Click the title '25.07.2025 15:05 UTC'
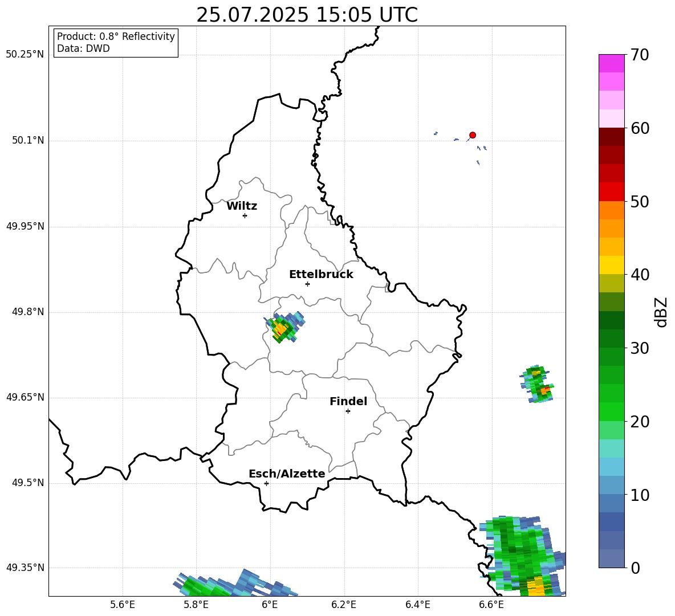The image size is (675, 616). coord(307,15)
